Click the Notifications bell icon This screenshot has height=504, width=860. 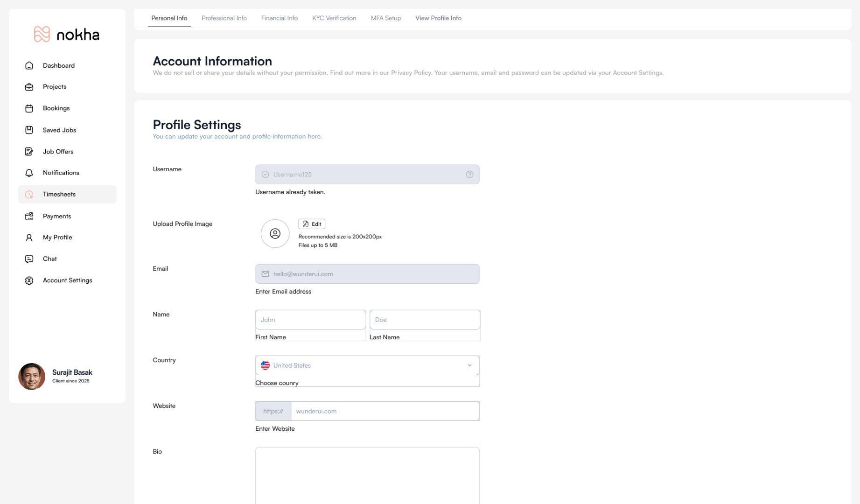29,173
